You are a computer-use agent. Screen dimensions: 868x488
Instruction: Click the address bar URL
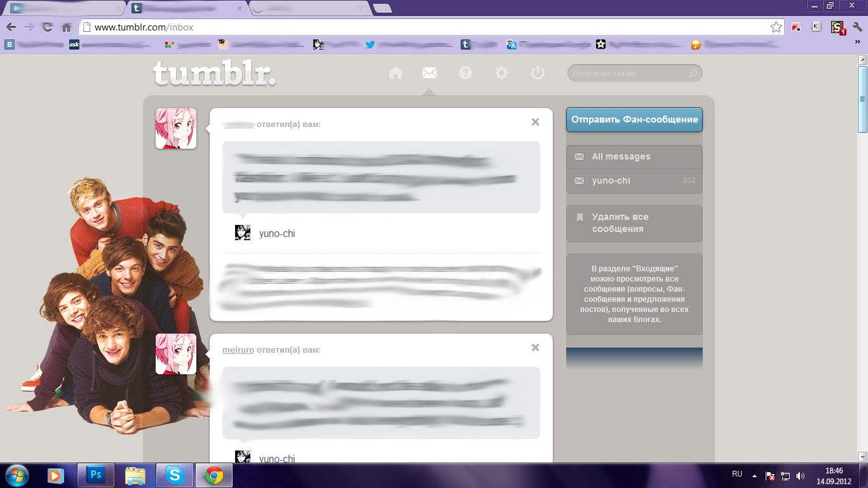point(144,27)
